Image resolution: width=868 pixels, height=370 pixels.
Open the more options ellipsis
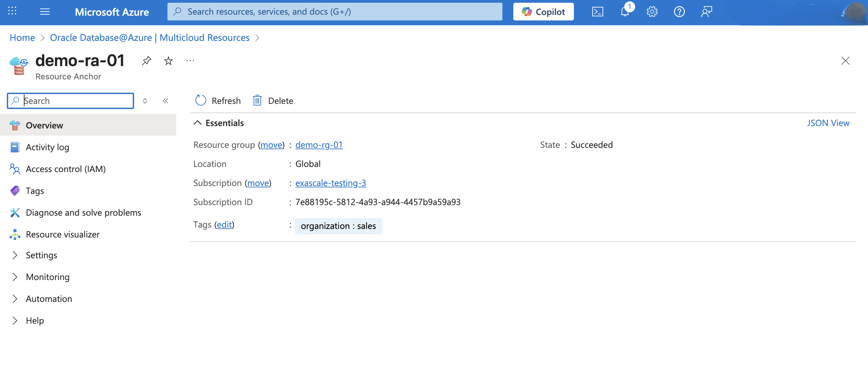[190, 61]
